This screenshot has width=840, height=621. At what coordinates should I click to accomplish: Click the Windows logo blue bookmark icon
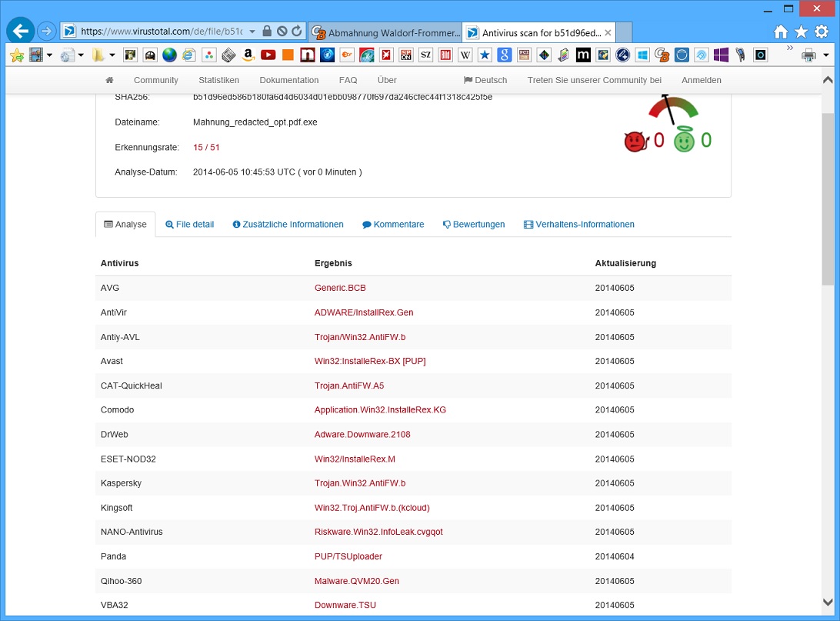642,55
